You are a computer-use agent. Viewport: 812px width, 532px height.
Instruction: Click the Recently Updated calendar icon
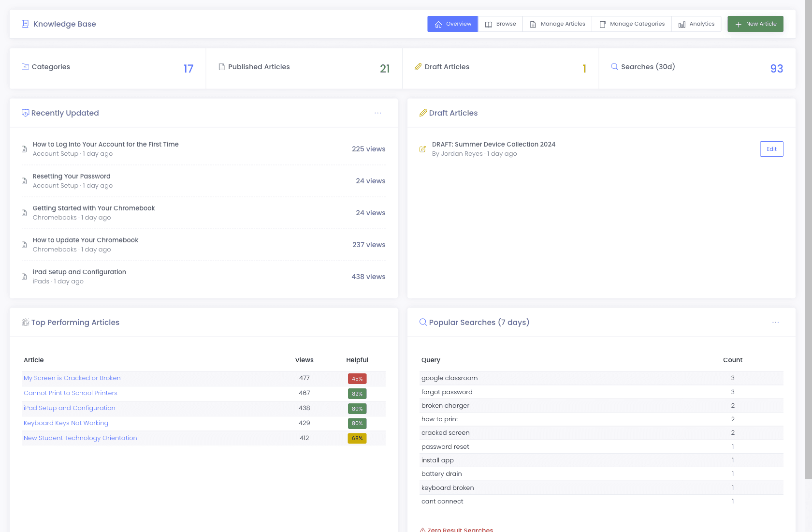[x=25, y=113]
